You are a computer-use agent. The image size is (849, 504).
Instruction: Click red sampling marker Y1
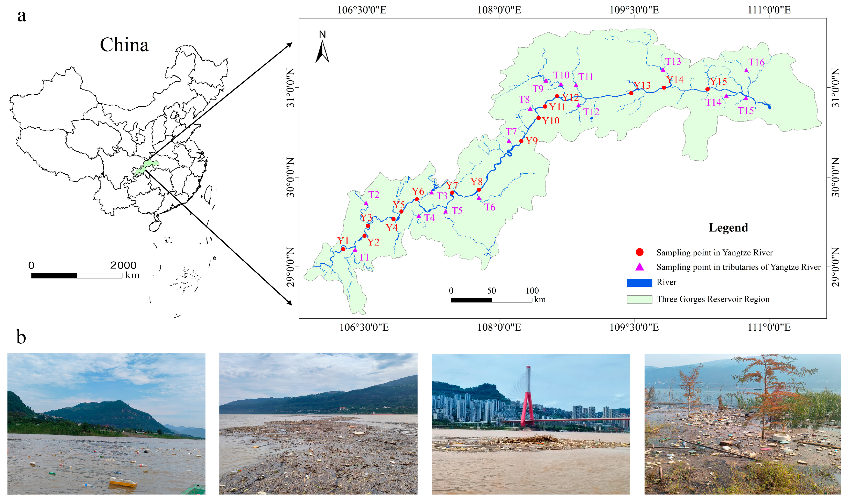343,249
